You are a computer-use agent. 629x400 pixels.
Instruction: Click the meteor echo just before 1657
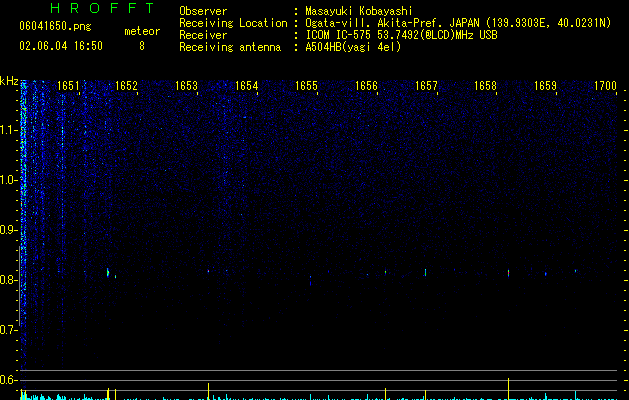click(425, 272)
